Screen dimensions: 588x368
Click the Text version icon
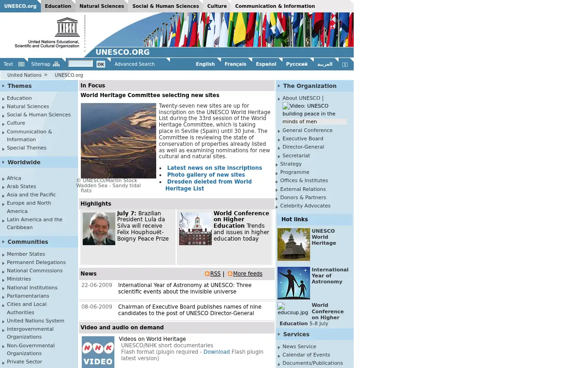pos(21,64)
